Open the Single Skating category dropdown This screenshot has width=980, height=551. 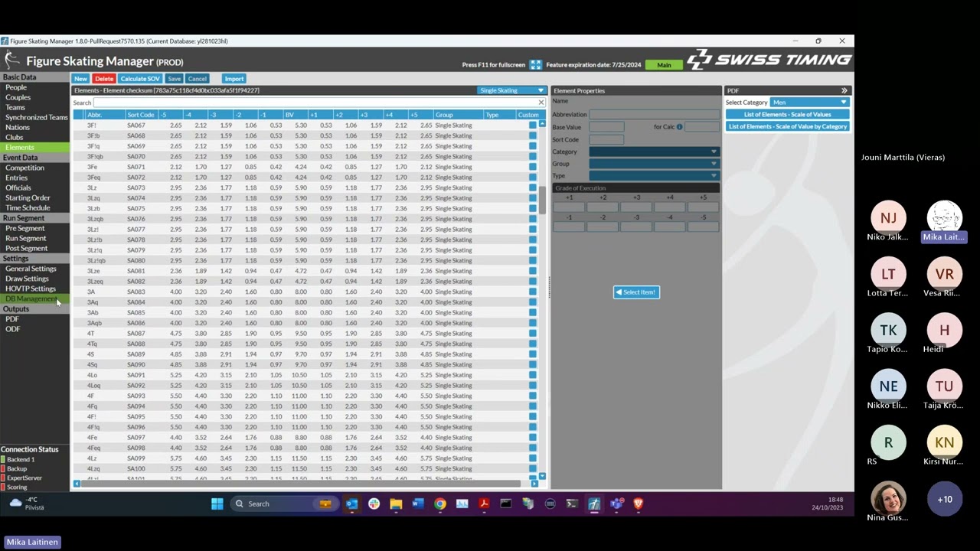[511, 90]
